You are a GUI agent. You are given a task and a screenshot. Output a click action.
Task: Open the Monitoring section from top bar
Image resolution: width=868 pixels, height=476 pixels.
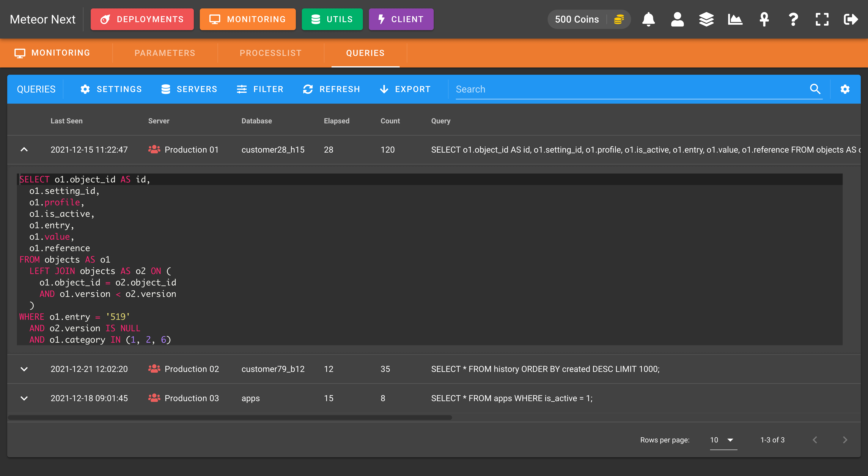tap(248, 19)
